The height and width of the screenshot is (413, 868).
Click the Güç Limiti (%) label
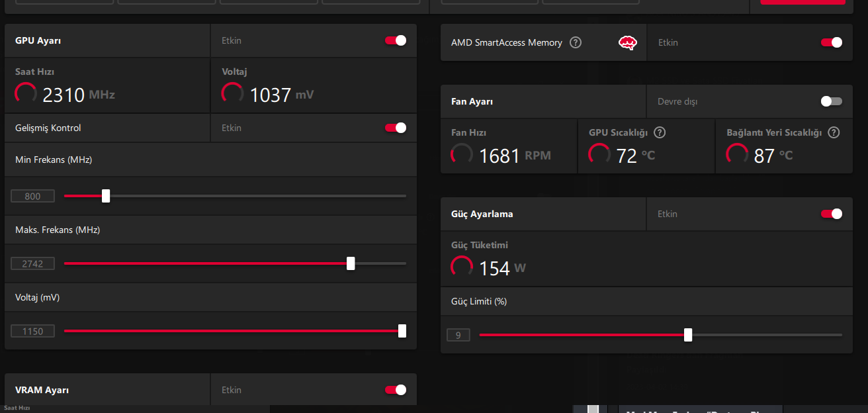(x=479, y=301)
